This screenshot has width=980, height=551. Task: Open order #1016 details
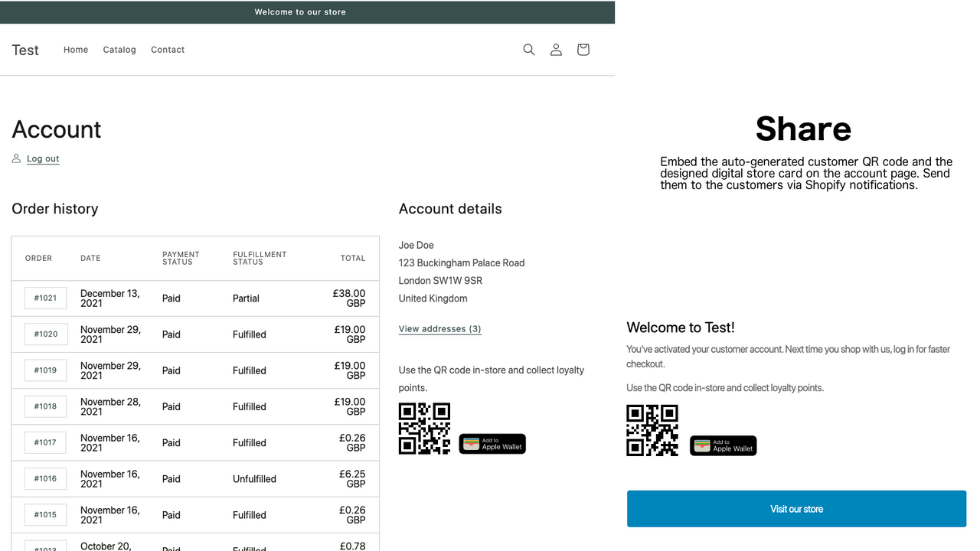45,478
